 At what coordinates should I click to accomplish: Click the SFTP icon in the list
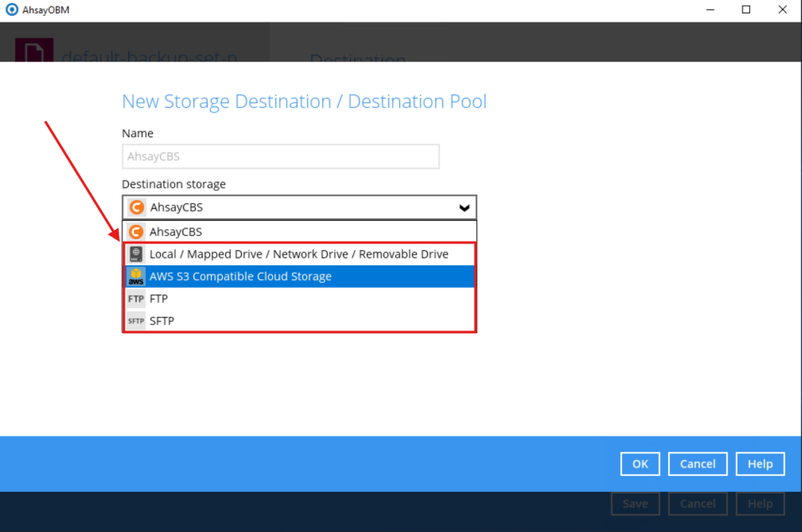[x=136, y=321]
